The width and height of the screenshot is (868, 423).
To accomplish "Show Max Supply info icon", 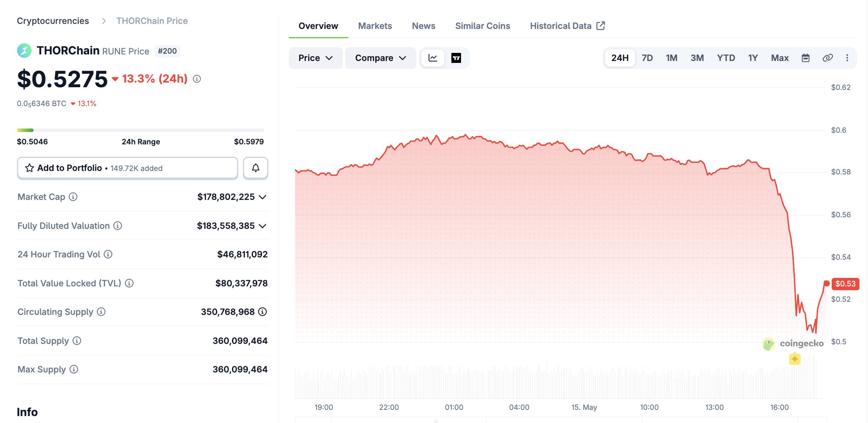I will [x=74, y=369].
